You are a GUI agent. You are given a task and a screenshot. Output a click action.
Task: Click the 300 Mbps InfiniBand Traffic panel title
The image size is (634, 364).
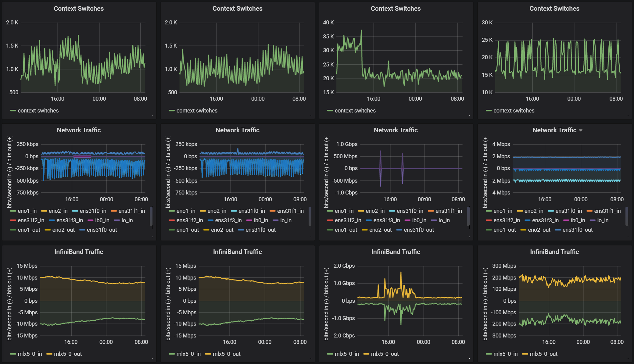click(554, 252)
